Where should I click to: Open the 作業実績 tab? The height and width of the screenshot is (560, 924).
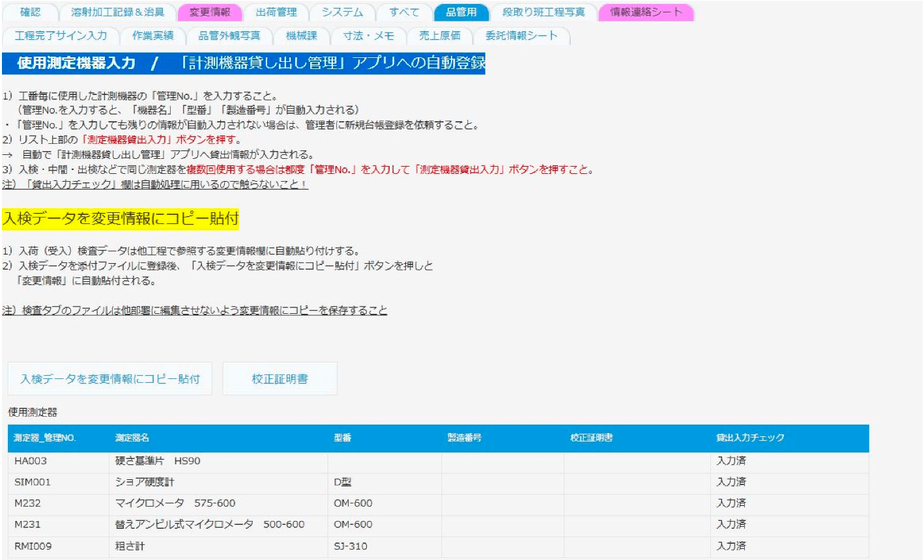[153, 36]
